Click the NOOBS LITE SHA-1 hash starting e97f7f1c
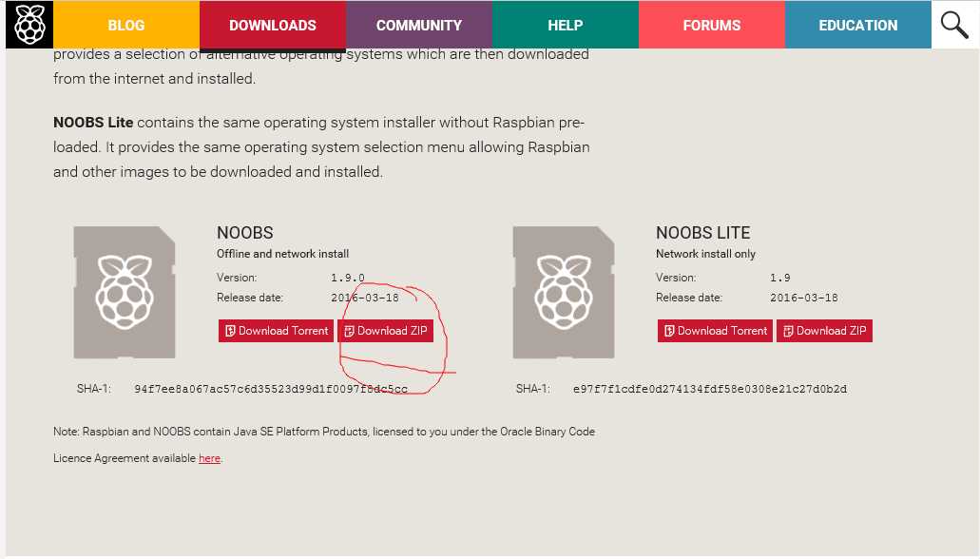 [710, 389]
